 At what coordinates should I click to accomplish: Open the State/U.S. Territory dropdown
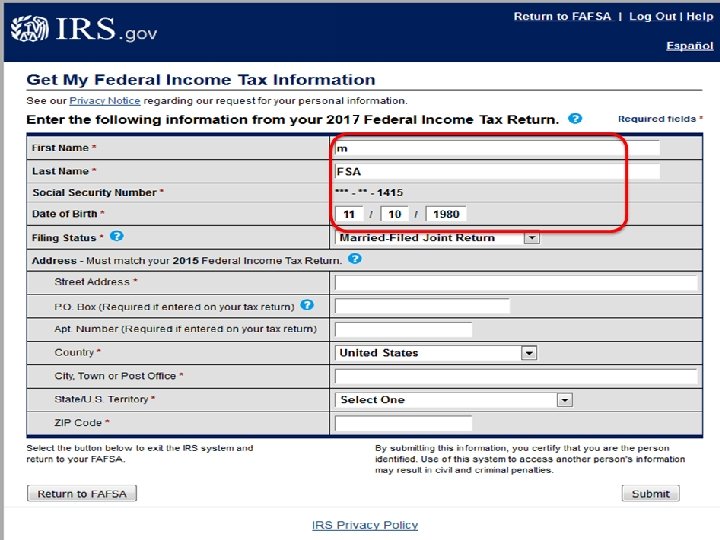coord(454,399)
